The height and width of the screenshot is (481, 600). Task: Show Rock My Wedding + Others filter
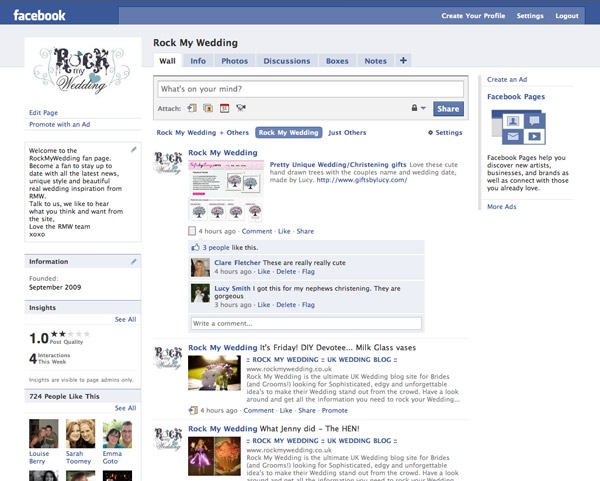(x=202, y=132)
